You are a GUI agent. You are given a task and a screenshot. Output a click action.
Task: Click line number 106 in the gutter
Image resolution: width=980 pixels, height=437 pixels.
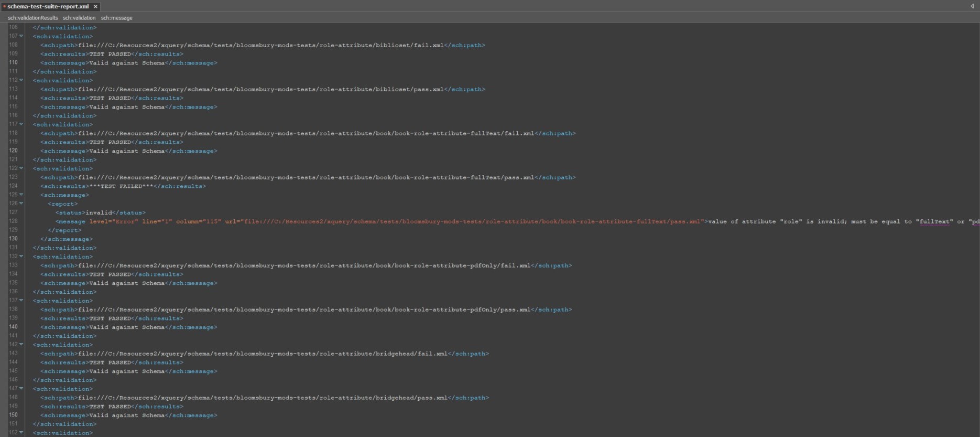13,27
